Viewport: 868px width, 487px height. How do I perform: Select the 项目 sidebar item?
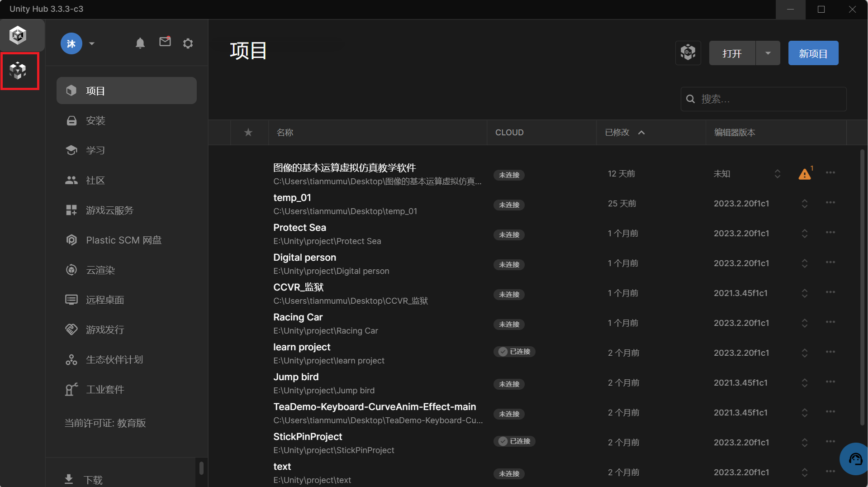click(x=127, y=91)
